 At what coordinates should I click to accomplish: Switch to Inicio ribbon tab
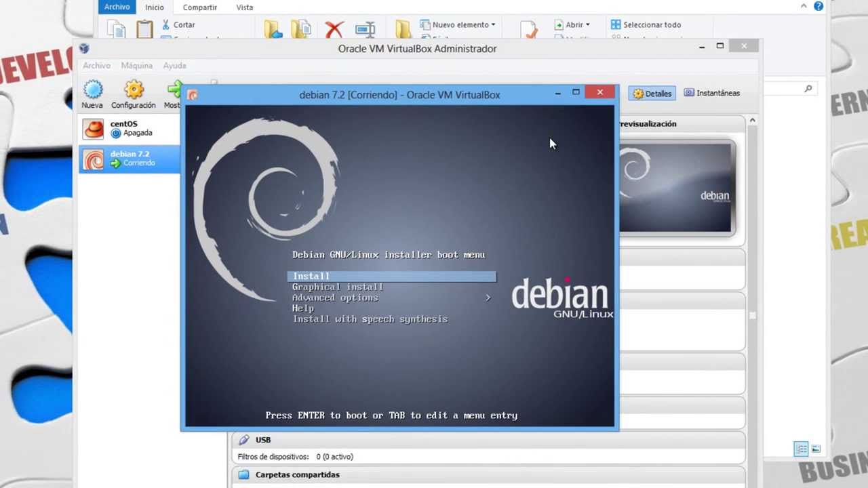pos(154,7)
